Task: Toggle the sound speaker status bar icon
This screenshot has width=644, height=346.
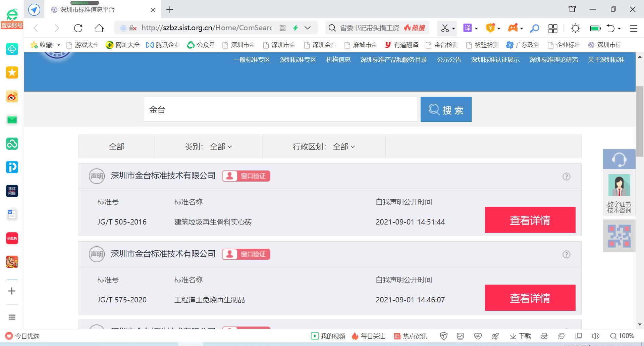Action: tap(596, 336)
